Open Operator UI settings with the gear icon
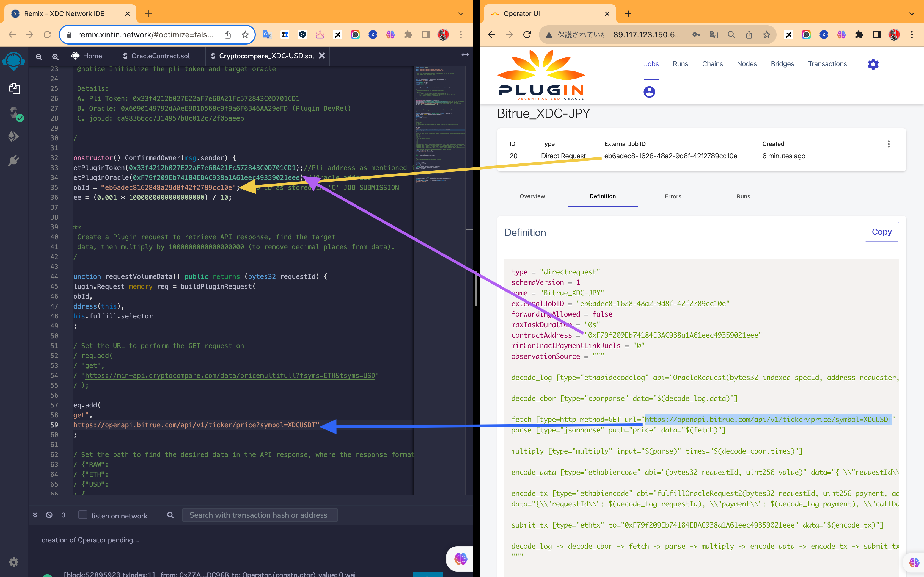924x577 pixels. [873, 64]
